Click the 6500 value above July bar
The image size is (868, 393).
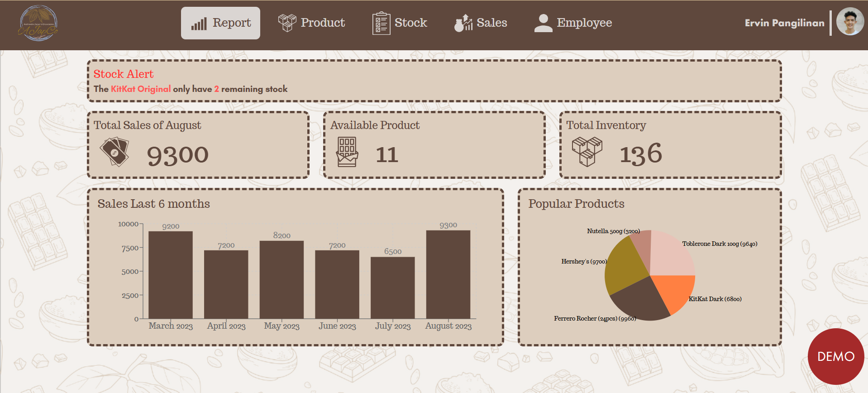coord(393,251)
